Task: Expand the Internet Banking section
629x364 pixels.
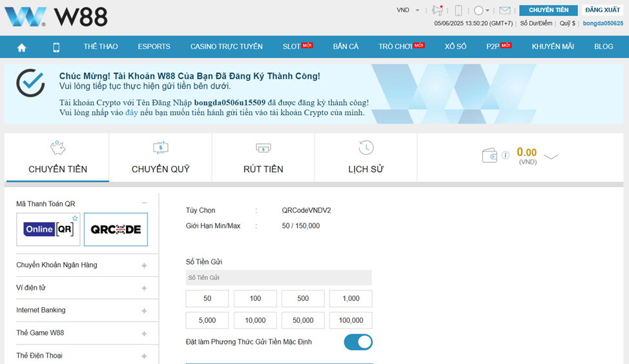Action: [144, 310]
